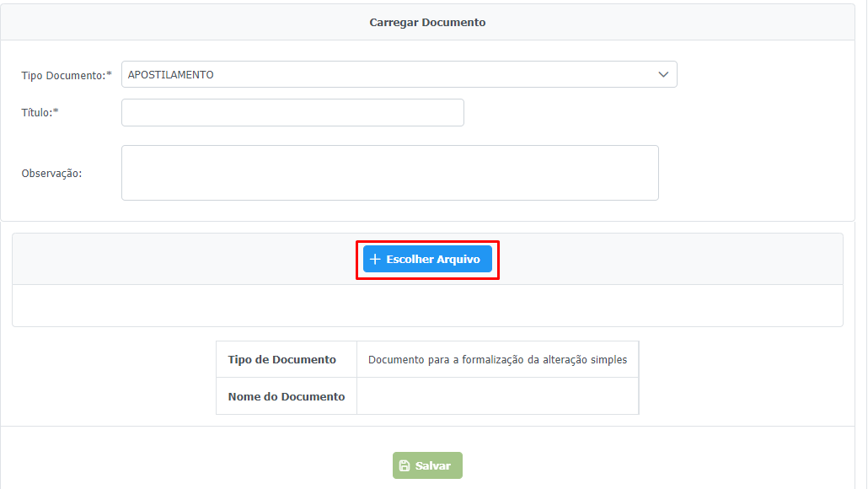This screenshot has height=489, width=868.
Task: Click the Carregar Documento panel header
Action: click(x=427, y=23)
